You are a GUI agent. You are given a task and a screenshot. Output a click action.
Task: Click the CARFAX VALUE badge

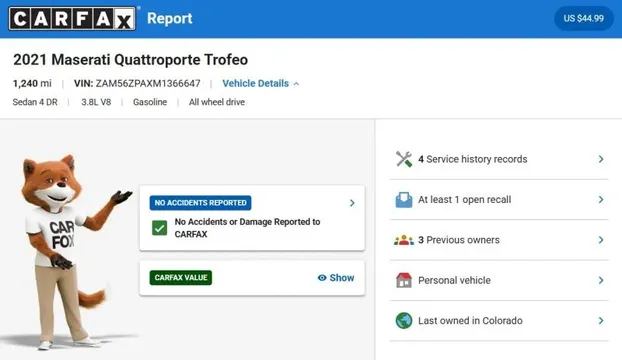click(180, 278)
